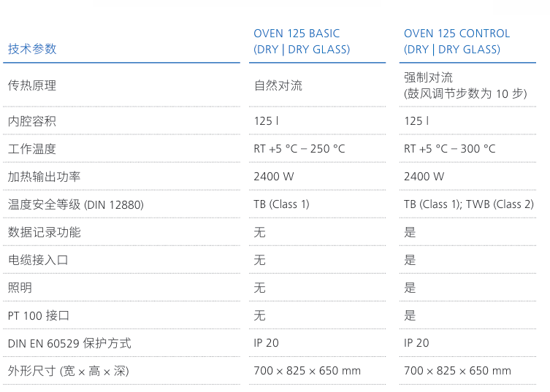The image size is (550, 392).
Task: Click the 传热原理 row label
Action: pyautogui.click(x=32, y=85)
